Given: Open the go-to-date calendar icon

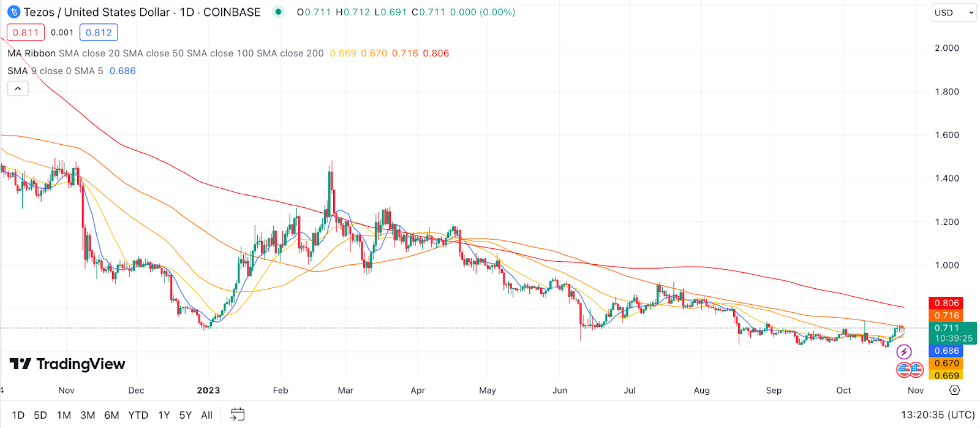Looking at the screenshot, I should coord(237,415).
